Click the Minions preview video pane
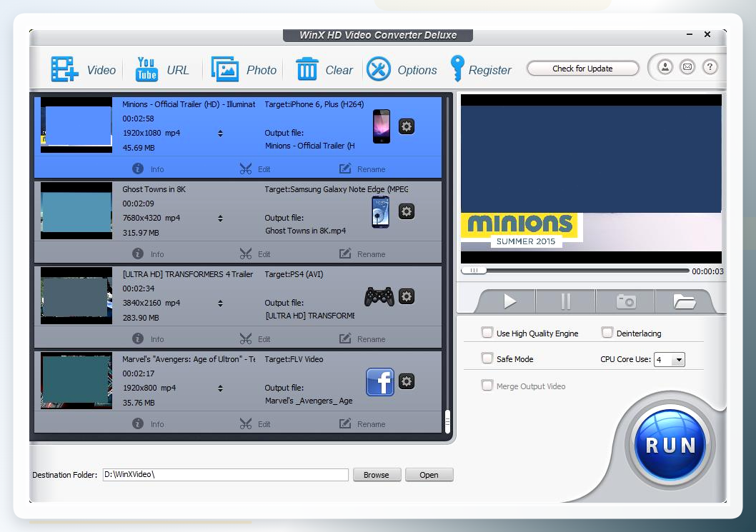756x532 pixels. (x=591, y=179)
